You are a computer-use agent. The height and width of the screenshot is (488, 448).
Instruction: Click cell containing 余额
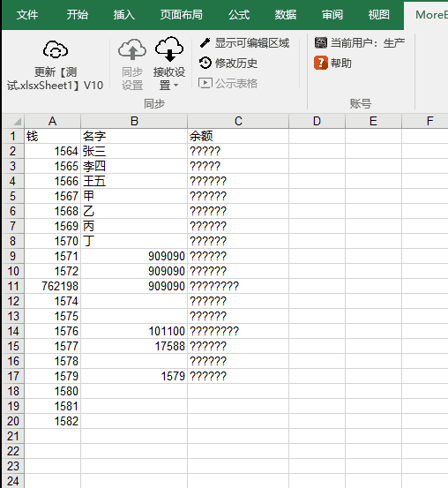238,136
